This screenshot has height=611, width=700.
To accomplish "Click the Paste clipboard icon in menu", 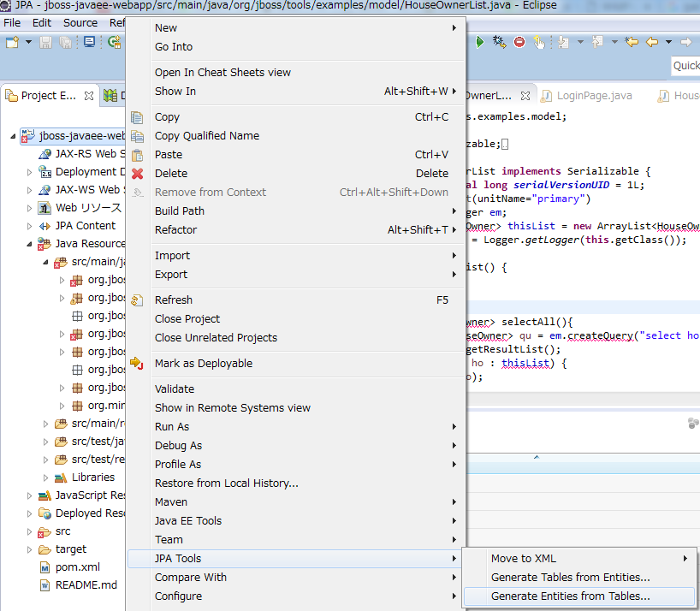I will [x=137, y=155].
